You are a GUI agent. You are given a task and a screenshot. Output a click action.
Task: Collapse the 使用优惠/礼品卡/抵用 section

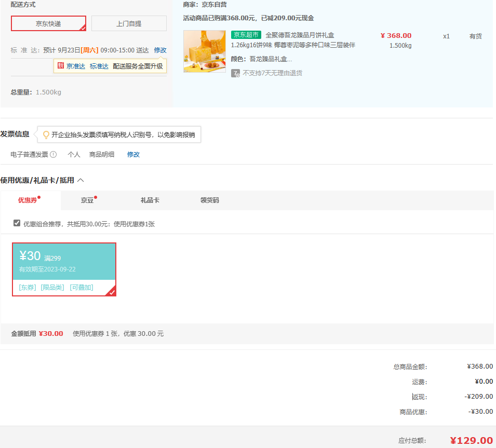coord(81,180)
